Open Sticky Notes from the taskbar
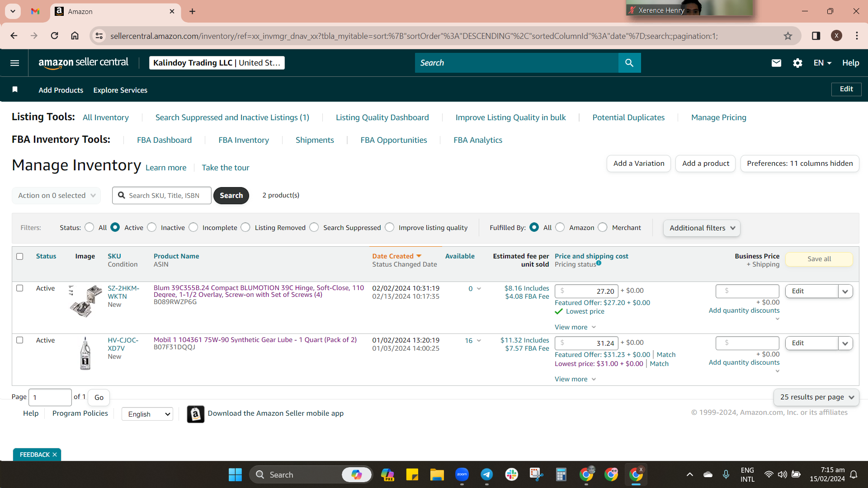This screenshot has height=488, width=868. [x=412, y=474]
